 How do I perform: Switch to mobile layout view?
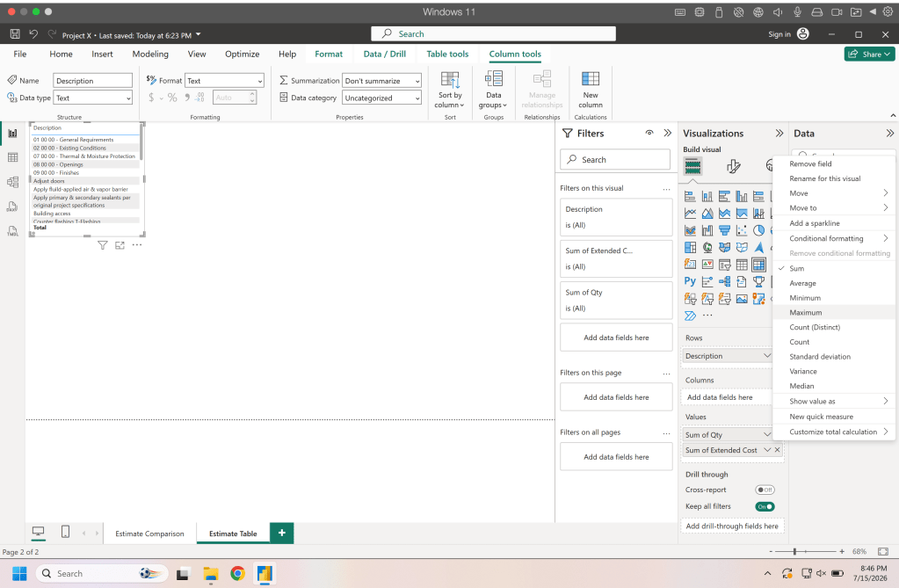coord(65,532)
